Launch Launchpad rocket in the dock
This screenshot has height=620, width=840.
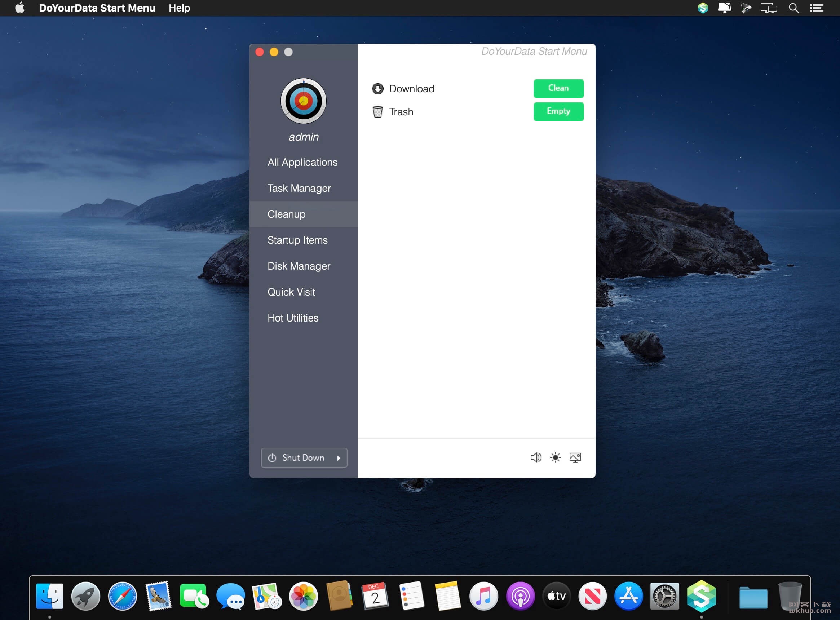tap(85, 596)
